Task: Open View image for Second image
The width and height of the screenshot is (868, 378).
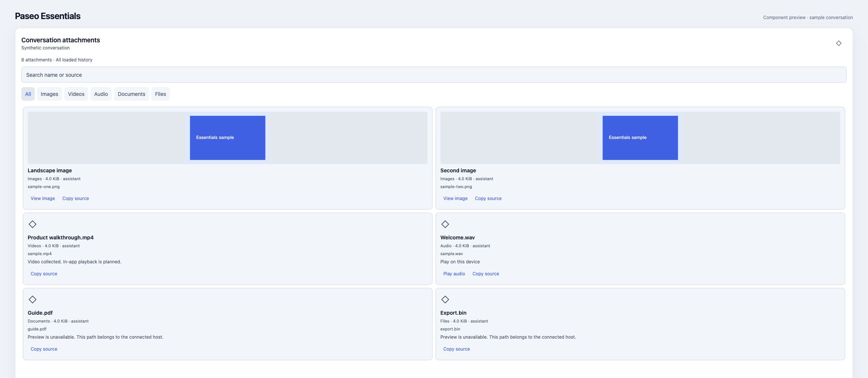Action: coord(455,199)
